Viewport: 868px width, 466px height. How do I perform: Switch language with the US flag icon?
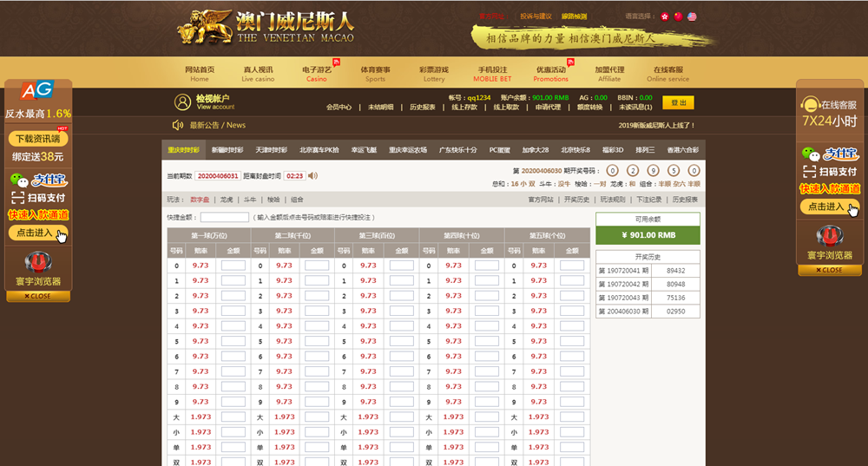click(x=692, y=16)
